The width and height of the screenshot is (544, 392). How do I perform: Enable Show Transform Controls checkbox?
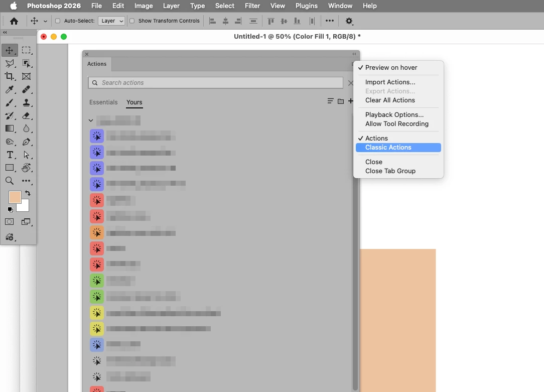point(132,21)
